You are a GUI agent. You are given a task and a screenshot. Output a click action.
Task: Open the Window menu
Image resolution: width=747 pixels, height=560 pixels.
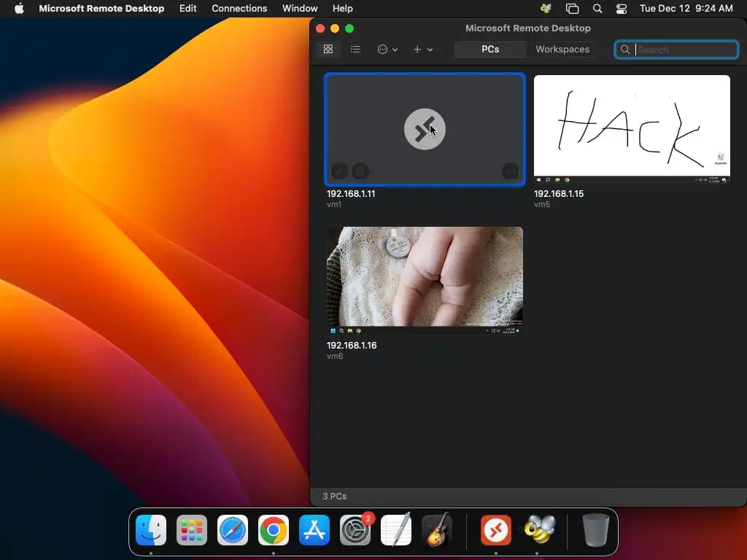tap(300, 8)
